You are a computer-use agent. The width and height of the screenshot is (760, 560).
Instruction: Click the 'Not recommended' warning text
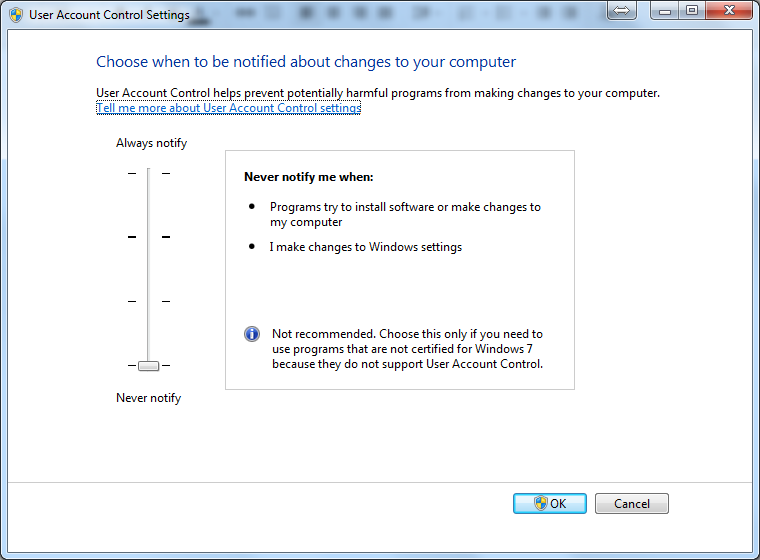407,349
